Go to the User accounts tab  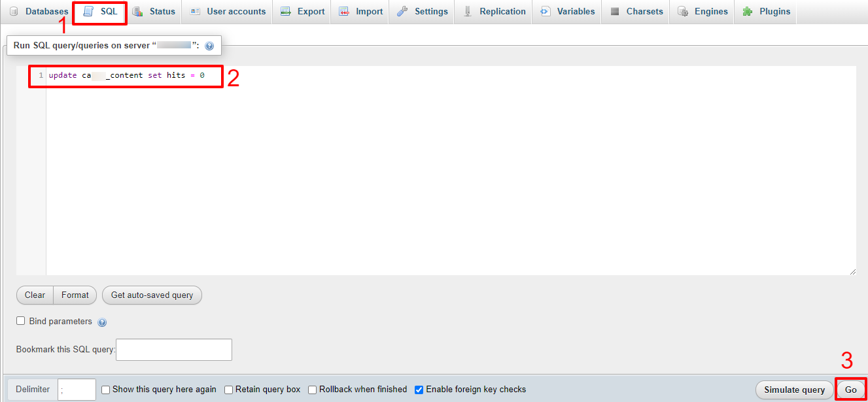coord(228,12)
